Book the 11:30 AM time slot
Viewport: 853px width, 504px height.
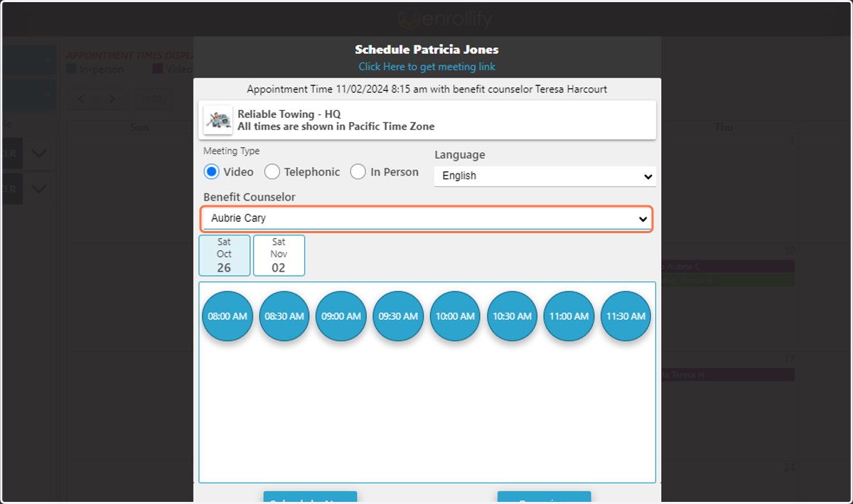(626, 316)
